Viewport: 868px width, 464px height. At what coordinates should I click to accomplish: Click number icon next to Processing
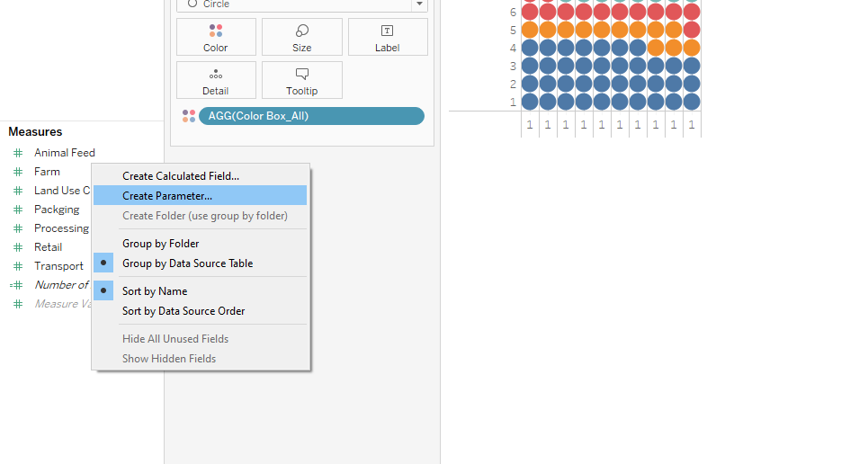(18, 228)
